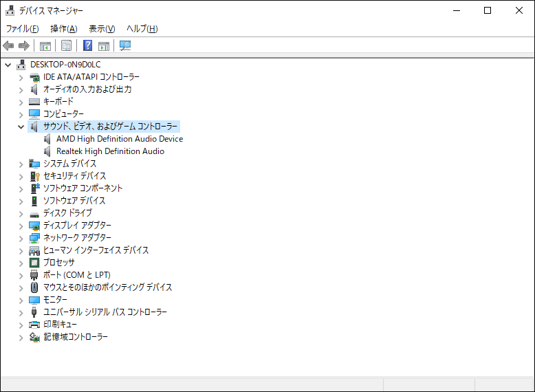Select the ポート (COM と LPT) row label
The width and height of the screenshot is (535, 392).
77,275
